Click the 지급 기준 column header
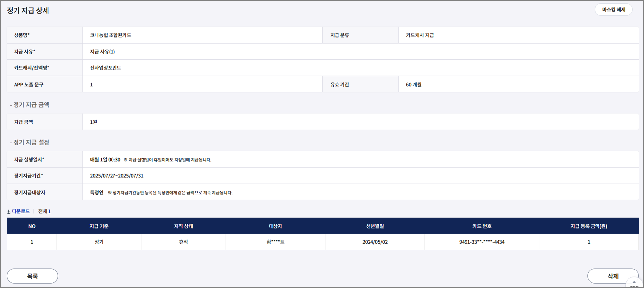Image resolution: width=644 pixels, height=288 pixels. (99, 226)
